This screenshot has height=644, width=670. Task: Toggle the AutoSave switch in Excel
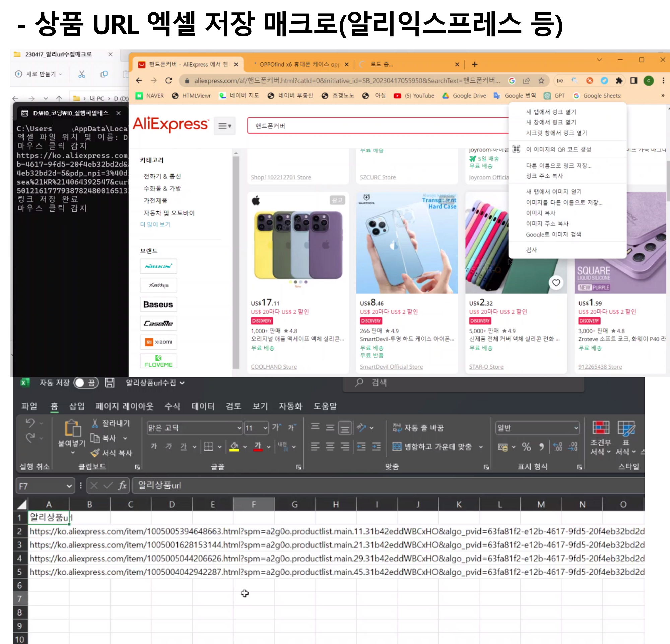[x=85, y=383]
